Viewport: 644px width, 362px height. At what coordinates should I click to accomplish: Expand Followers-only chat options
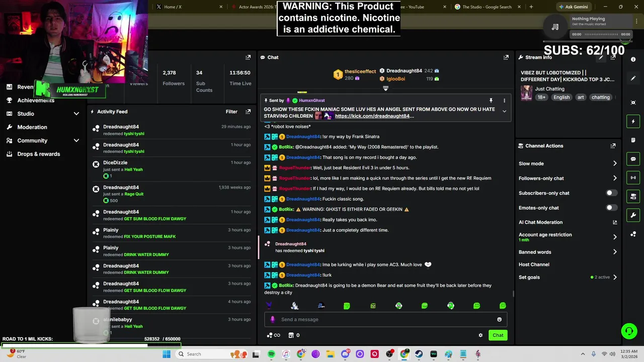615,178
